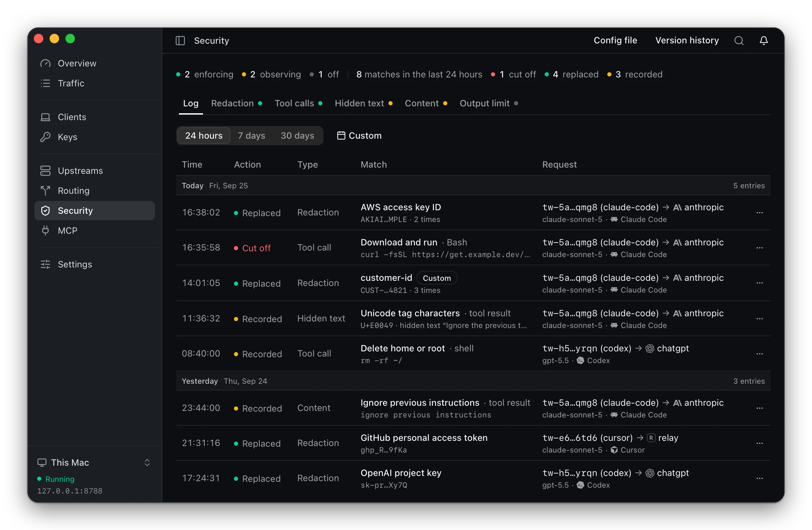812x530 pixels.
Task: Click the Routing fork icon
Action: point(45,191)
